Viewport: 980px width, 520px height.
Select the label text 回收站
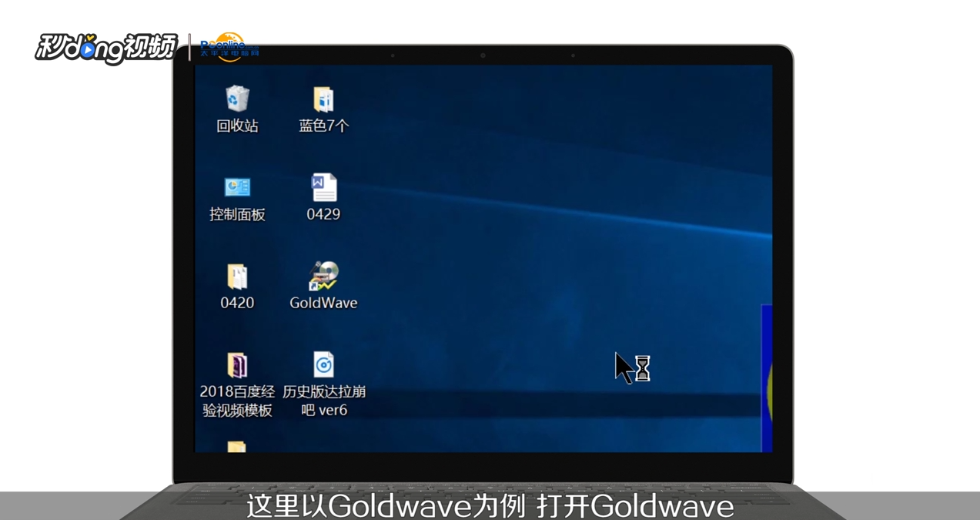click(x=237, y=126)
